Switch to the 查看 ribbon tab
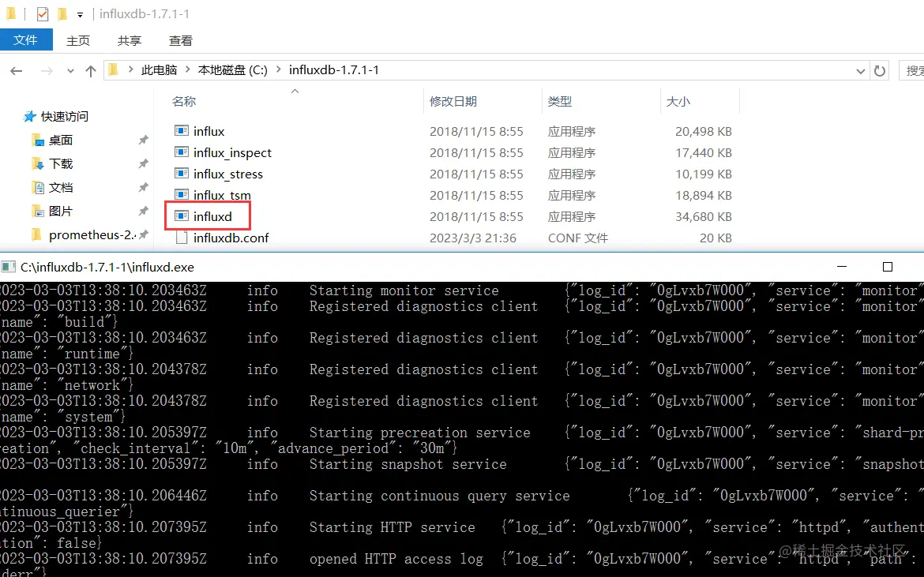 (x=180, y=40)
